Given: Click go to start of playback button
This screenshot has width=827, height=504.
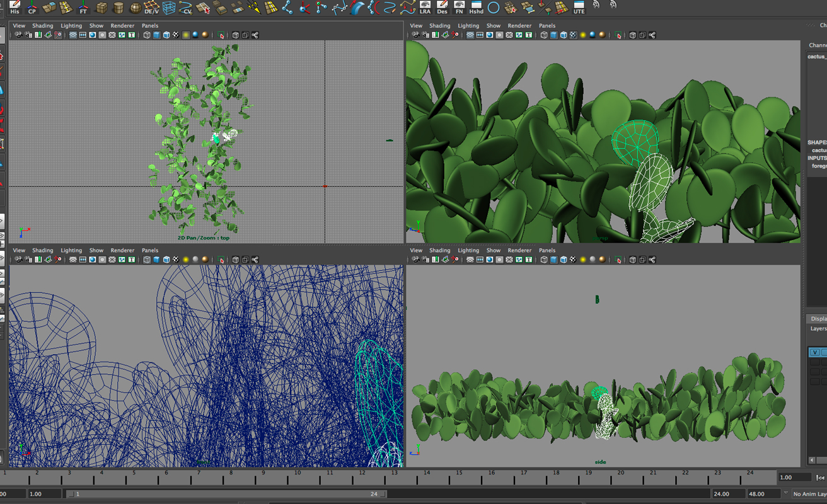Looking at the screenshot, I should click(821, 478).
